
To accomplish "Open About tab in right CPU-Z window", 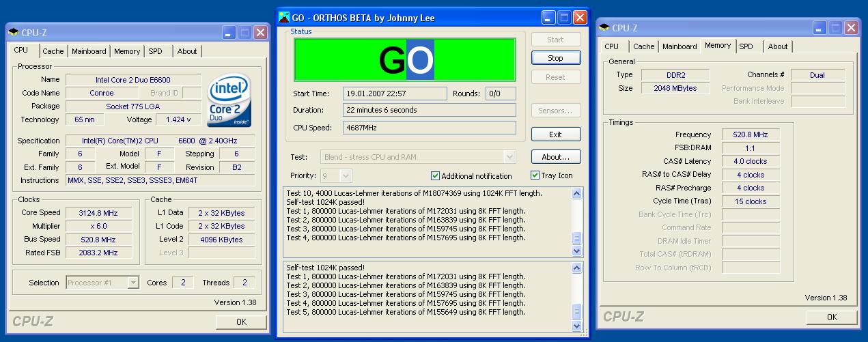I will pyautogui.click(x=778, y=46).
